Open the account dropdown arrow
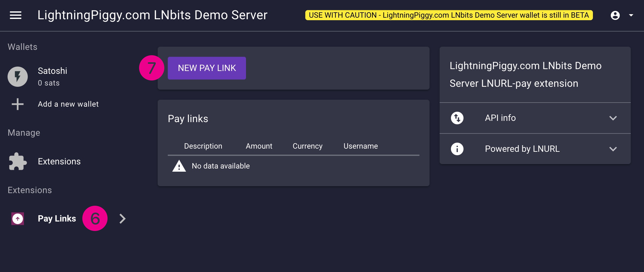The image size is (644, 272). click(x=631, y=15)
